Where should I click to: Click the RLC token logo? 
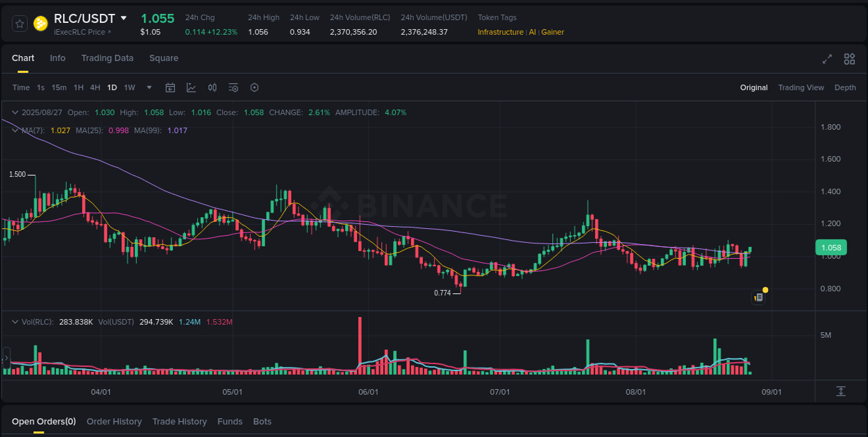(x=41, y=23)
